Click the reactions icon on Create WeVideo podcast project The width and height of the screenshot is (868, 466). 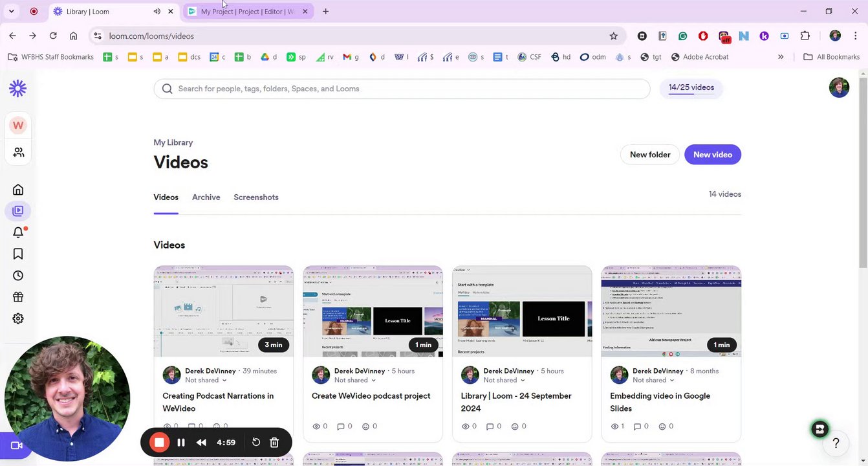pyautogui.click(x=365, y=427)
